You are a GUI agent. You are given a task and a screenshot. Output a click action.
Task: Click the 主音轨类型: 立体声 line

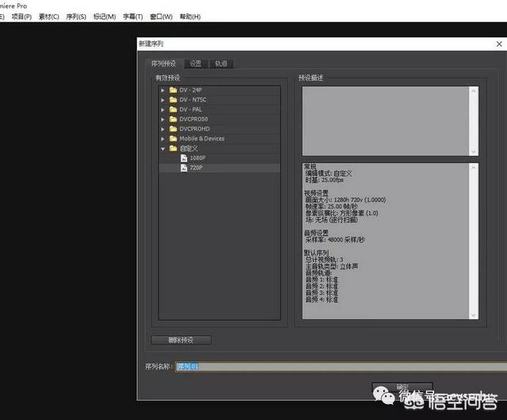coord(332,266)
